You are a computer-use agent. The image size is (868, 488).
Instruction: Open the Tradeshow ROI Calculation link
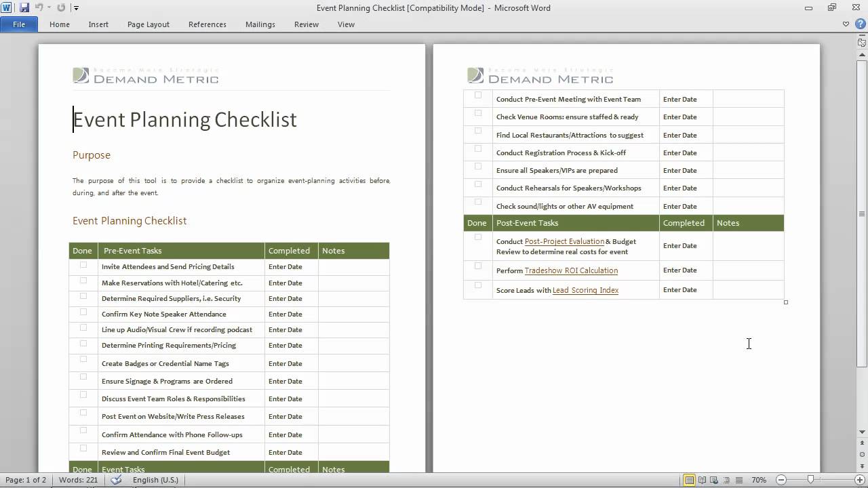pos(571,270)
